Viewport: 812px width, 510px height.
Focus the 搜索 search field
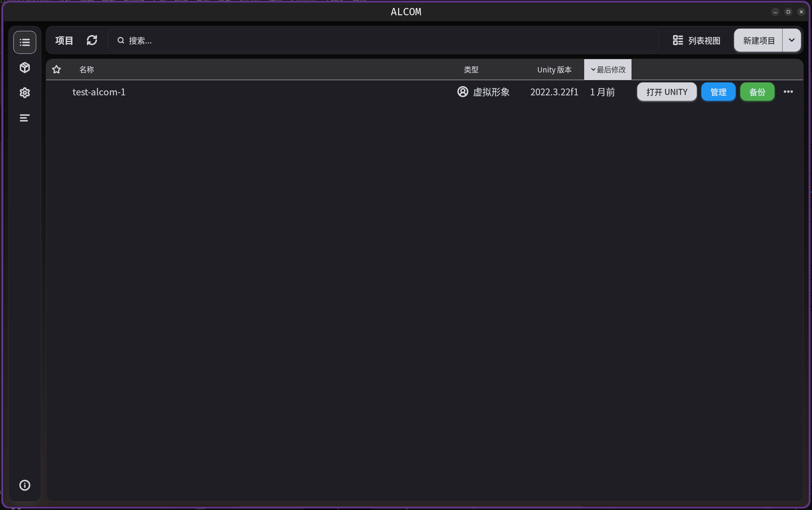point(382,40)
